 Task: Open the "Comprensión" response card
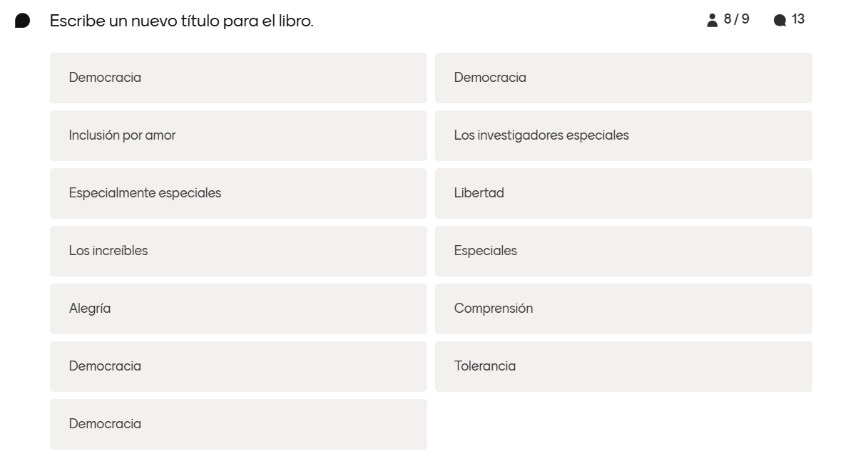point(623,309)
